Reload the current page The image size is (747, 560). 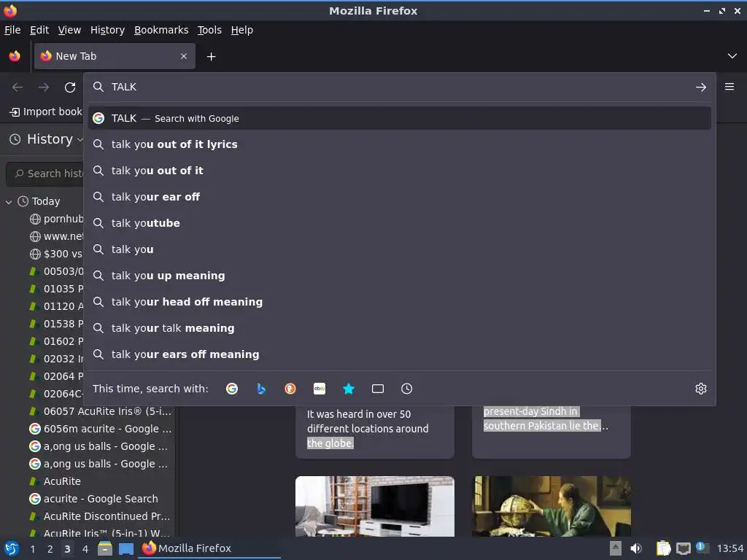pyautogui.click(x=70, y=87)
